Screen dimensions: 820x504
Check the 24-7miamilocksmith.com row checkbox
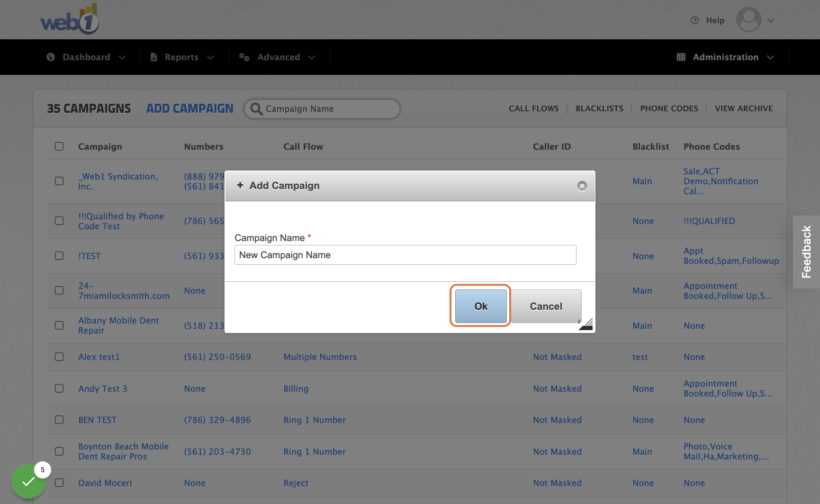click(59, 290)
